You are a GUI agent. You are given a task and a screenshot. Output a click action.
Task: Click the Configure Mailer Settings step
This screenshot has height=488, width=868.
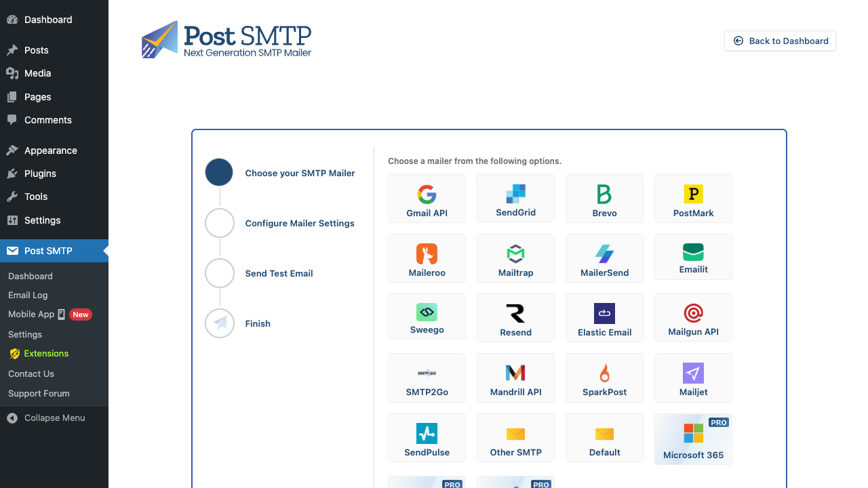280,223
